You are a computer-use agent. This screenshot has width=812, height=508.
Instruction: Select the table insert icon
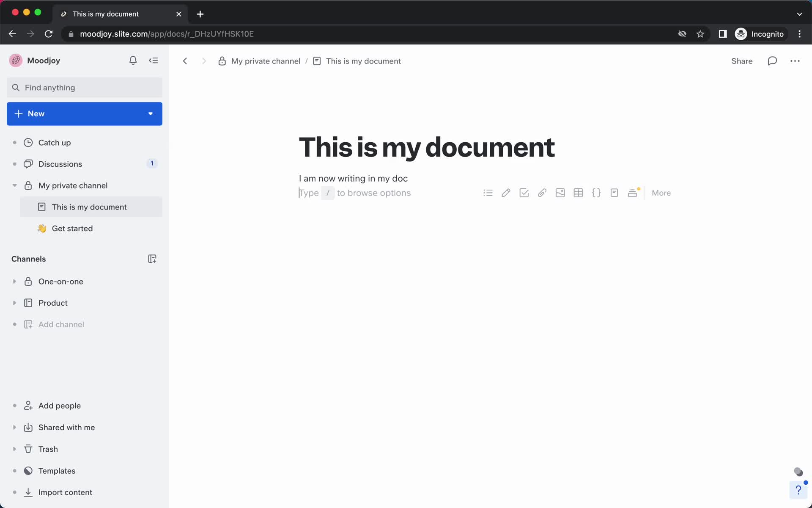(578, 193)
